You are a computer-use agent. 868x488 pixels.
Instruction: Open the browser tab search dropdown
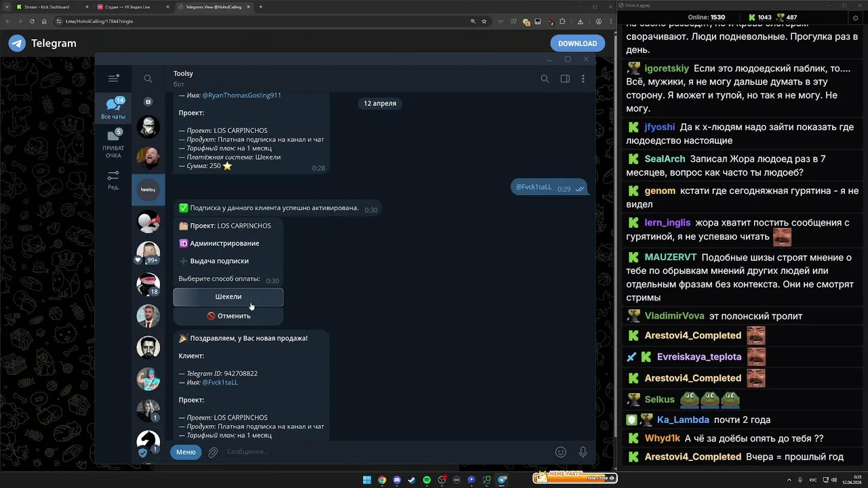coord(6,7)
